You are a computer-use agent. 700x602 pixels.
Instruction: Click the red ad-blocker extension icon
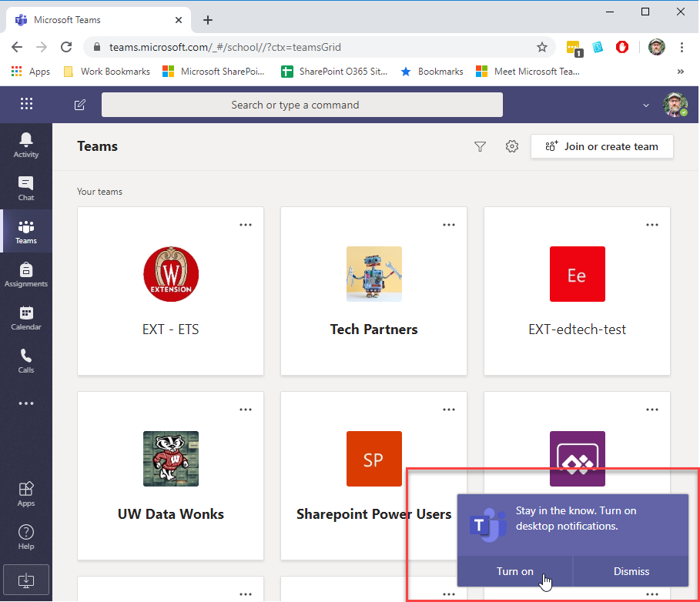tap(622, 47)
